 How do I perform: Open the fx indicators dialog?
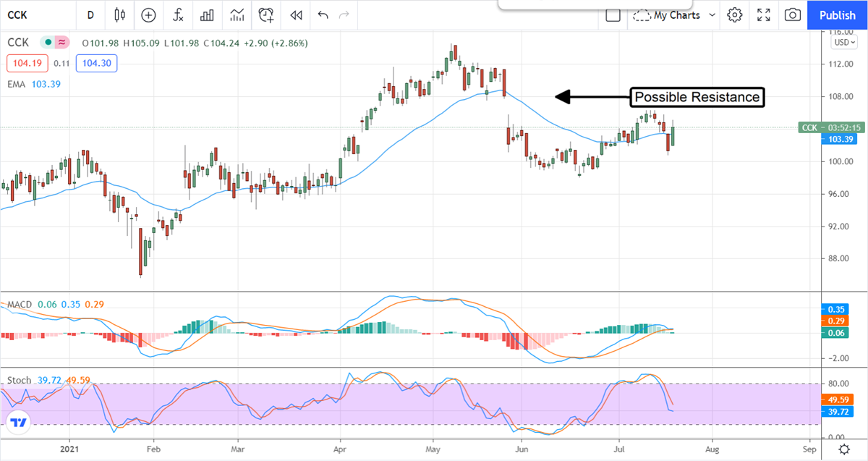pos(178,14)
